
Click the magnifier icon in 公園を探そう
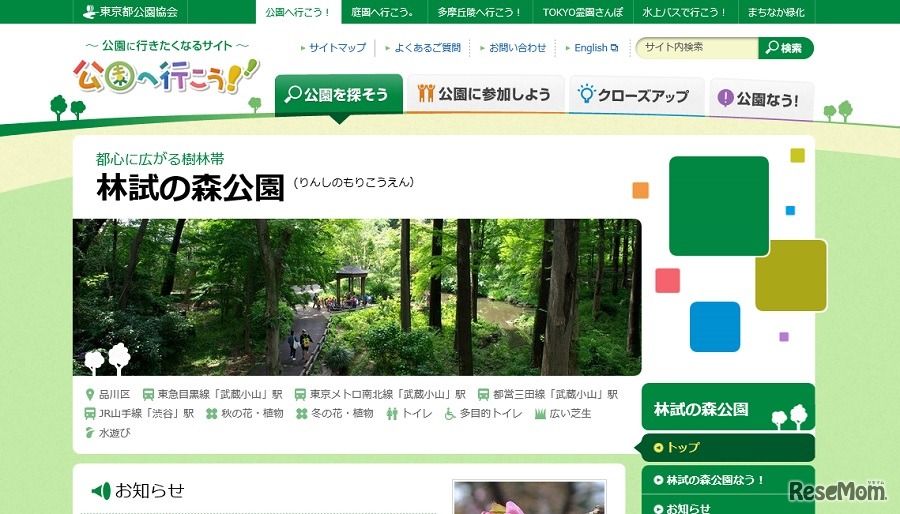(x=293, y=94)
